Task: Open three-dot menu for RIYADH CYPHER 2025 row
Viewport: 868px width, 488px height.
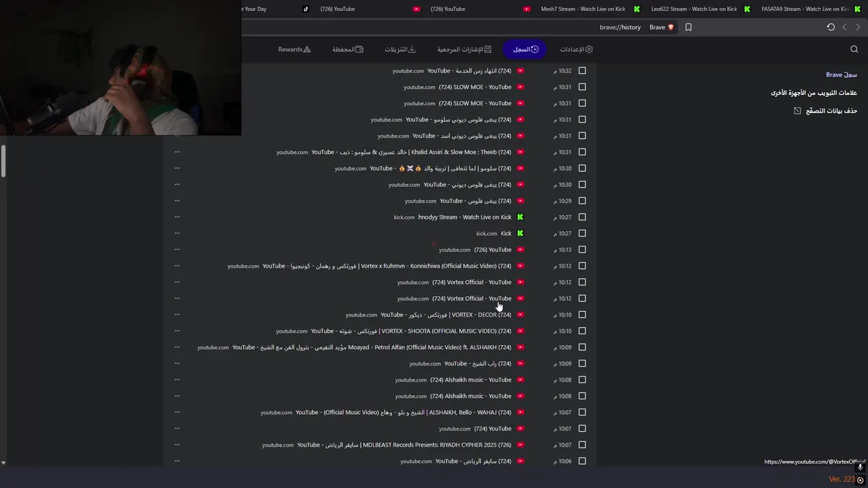Action: click(x=177, y=445)
